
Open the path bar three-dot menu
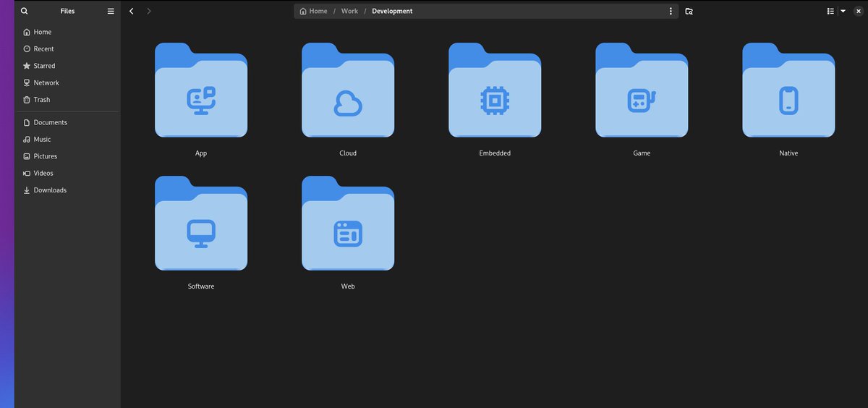click(x=671, y=11)
